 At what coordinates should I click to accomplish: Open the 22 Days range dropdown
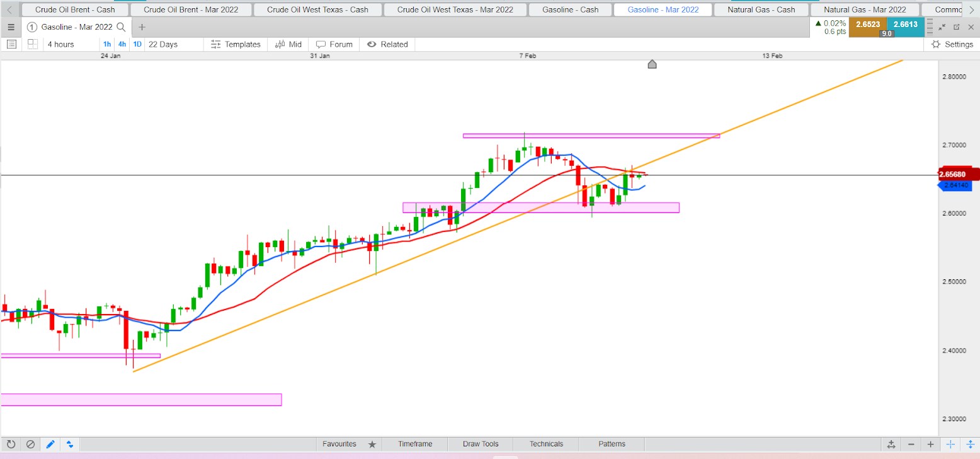coord(163,44)
